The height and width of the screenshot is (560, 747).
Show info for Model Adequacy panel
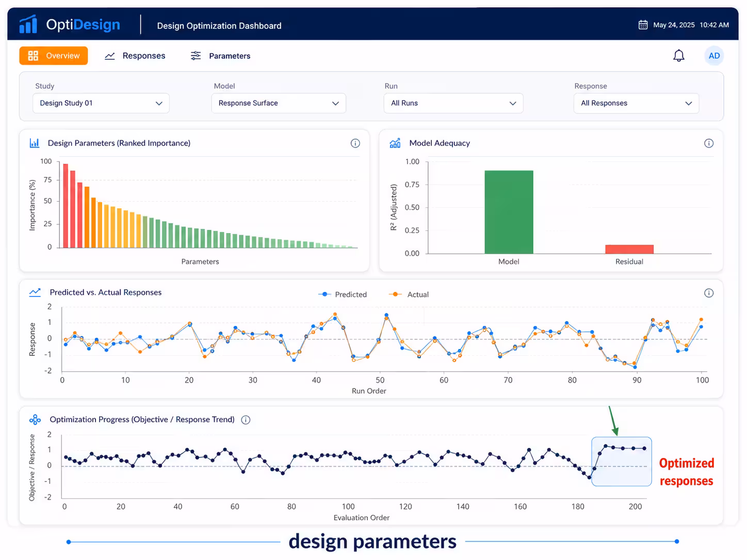click(709, 143)
